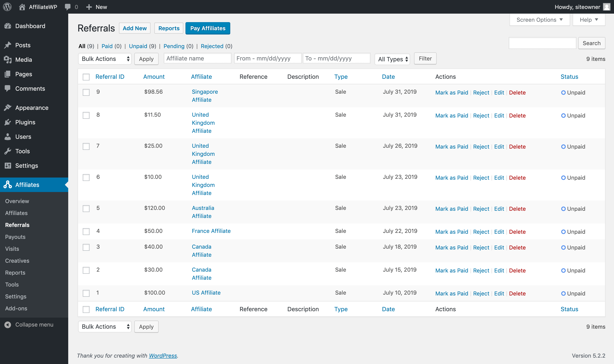Click the WordPress logo icon
The image size is (614, 364).
point(7,7)
